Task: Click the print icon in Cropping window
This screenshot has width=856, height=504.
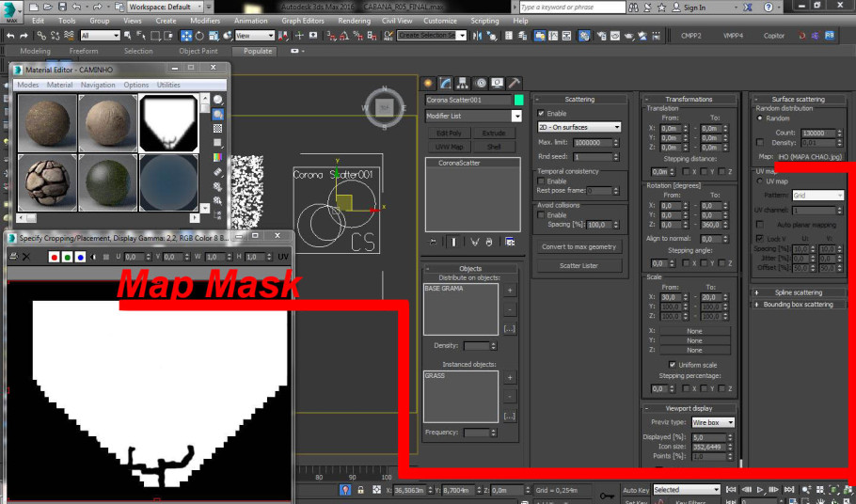Action: coord(14,257)
